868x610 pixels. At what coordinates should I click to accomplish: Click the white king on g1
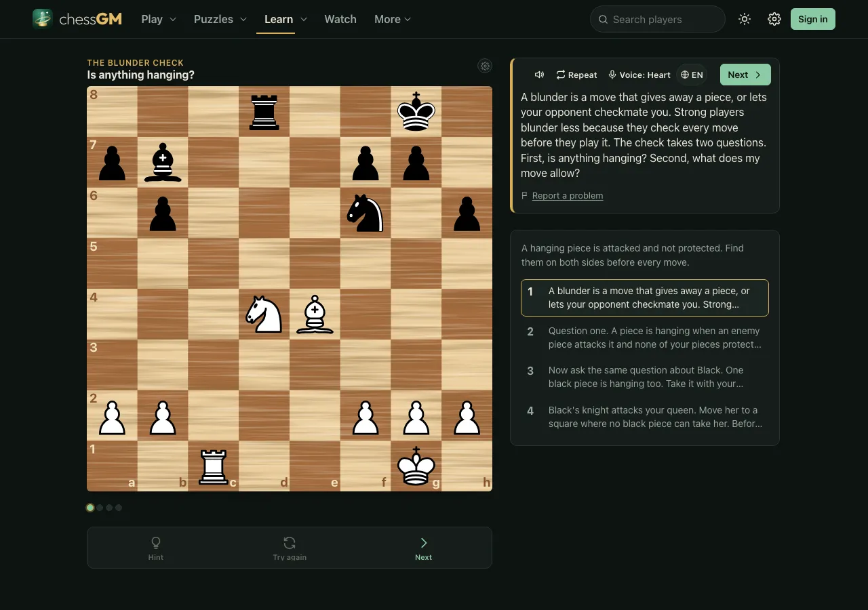tap(416, 466)
